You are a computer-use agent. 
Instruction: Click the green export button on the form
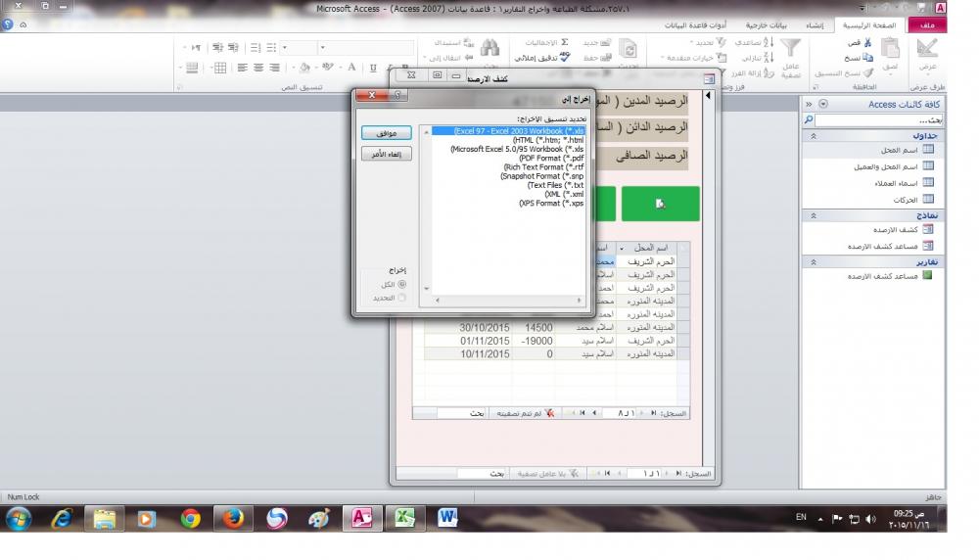click(x=660, y=204)
